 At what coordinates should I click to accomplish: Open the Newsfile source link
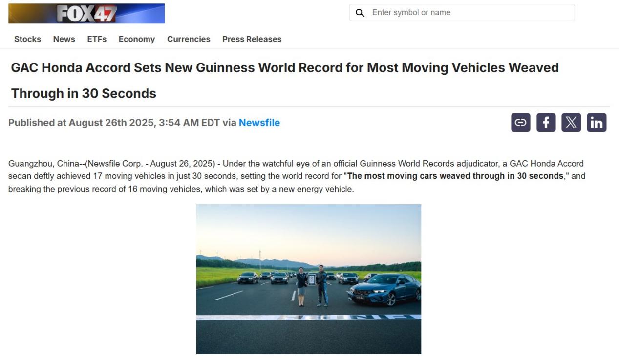(x=259, y=123)
